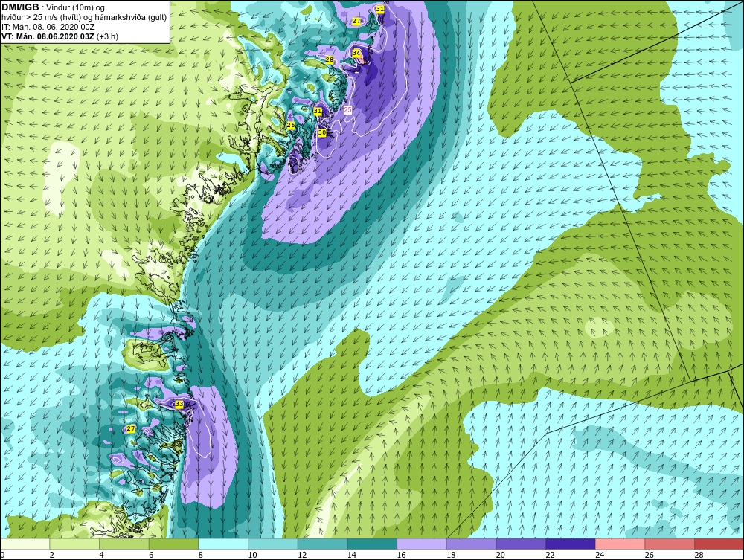Click the 'DMI/IGB' title text
Screen dimensions: 744x560
point(20,7)
